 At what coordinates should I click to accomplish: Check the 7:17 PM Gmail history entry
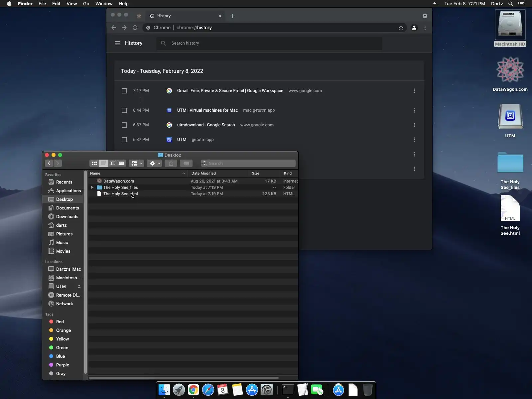tap(124, 91)
